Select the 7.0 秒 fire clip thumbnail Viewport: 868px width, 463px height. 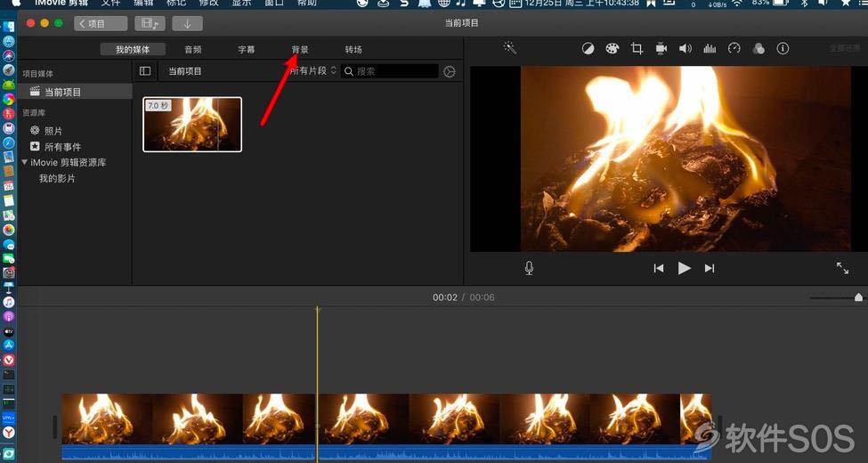[192, 125]
